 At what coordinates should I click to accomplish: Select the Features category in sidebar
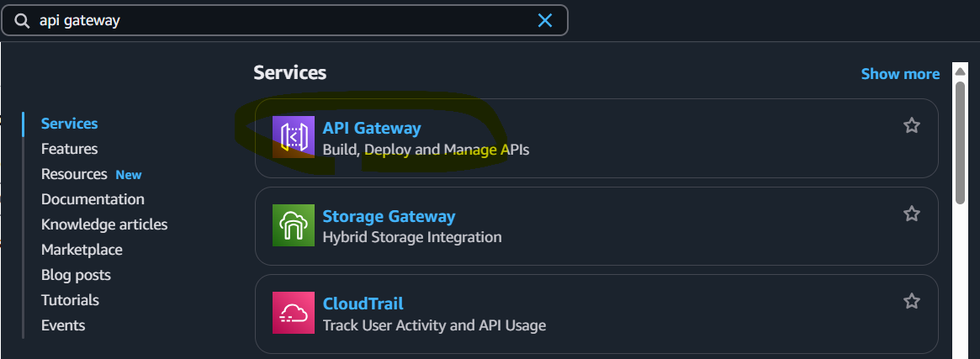69,149
